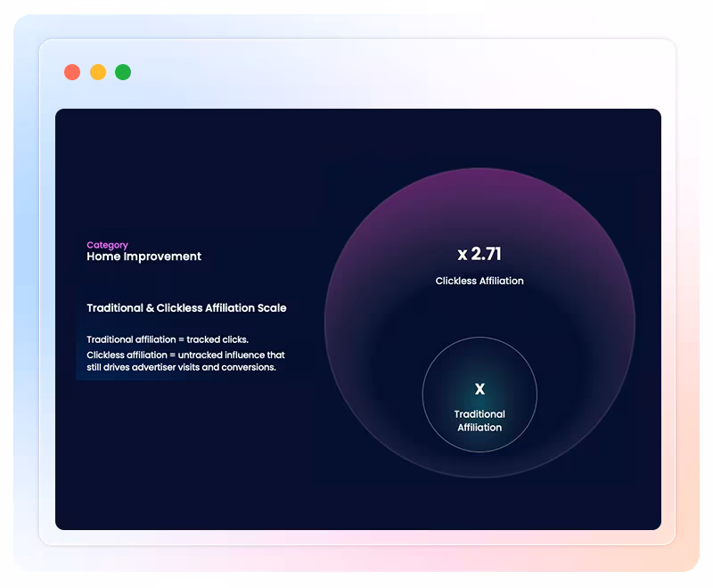Click the x 2.71 multiplier value

479,254
